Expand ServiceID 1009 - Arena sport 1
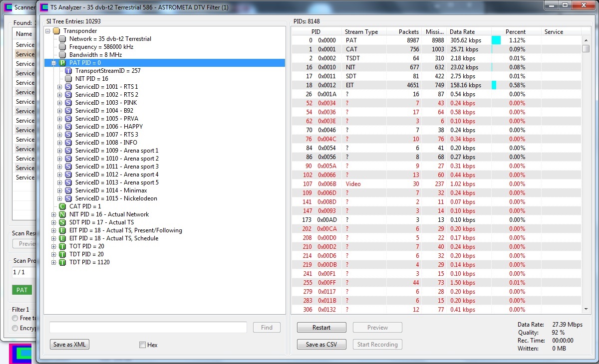599x364 pixels. tap(60, 151)
